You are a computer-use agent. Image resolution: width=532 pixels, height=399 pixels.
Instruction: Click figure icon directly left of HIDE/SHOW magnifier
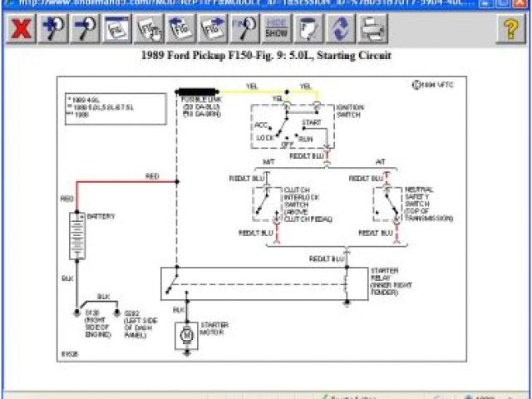tap(214, 30)
